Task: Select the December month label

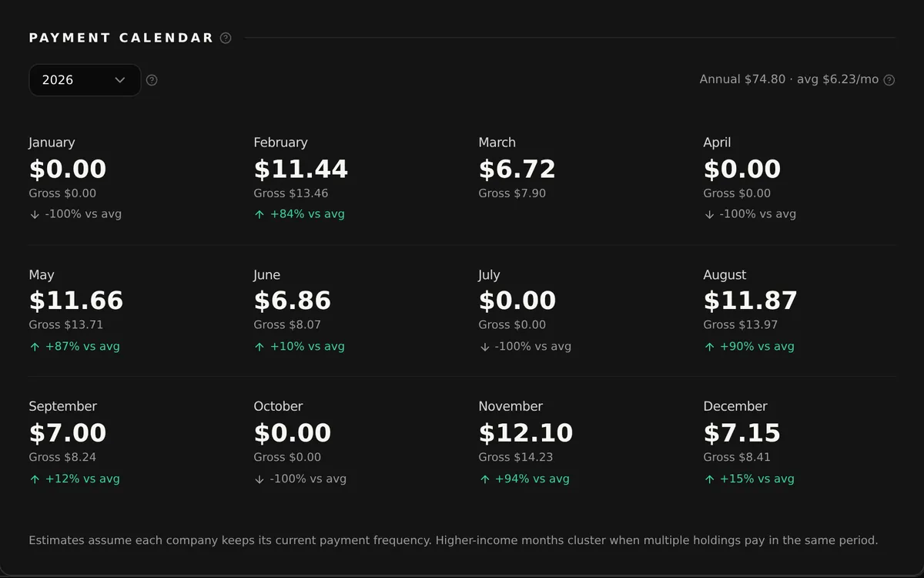Action: tap(735, 406)
